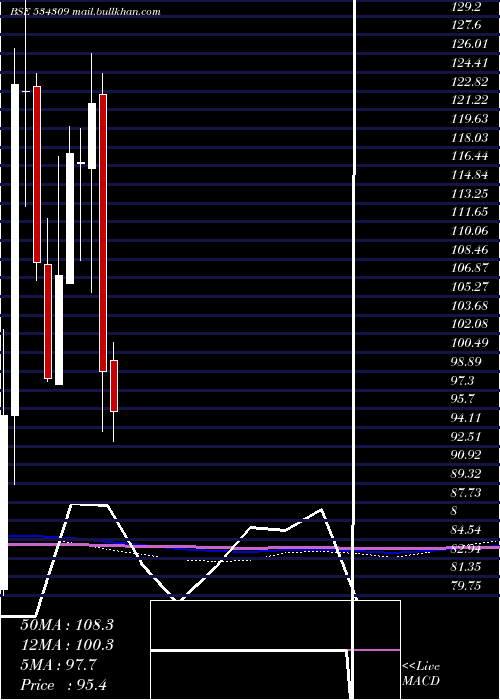Click the Live MACD label
The width and height of the screenshot is (500, 700).
coord(421,674)
